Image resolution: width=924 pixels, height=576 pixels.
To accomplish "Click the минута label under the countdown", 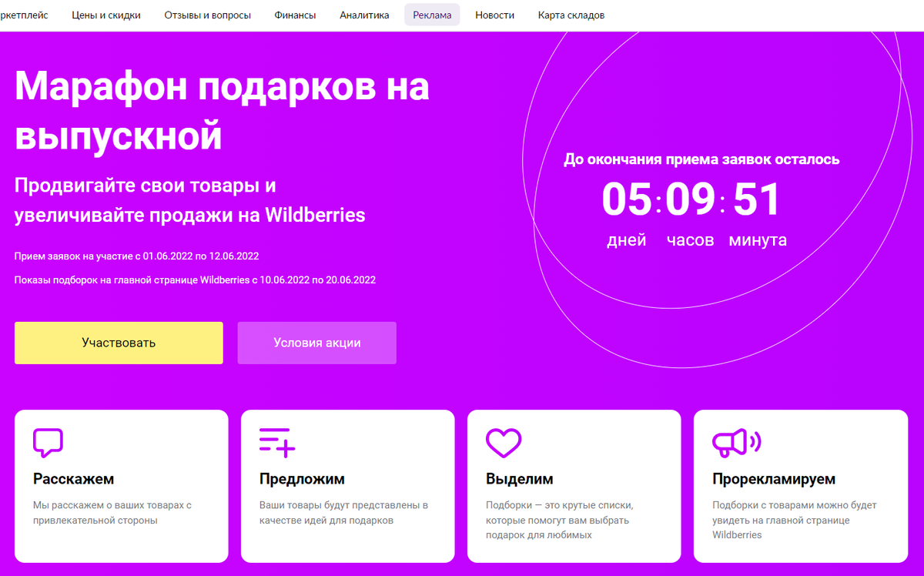I will 758,240.
